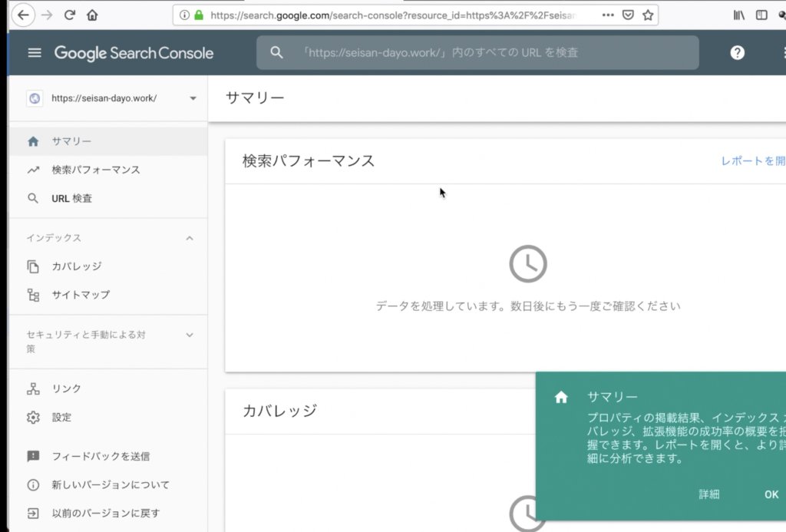Open サイトマップ in the sidebar
The height and width of the screenshot is (532, 786).
click(81, 295)
